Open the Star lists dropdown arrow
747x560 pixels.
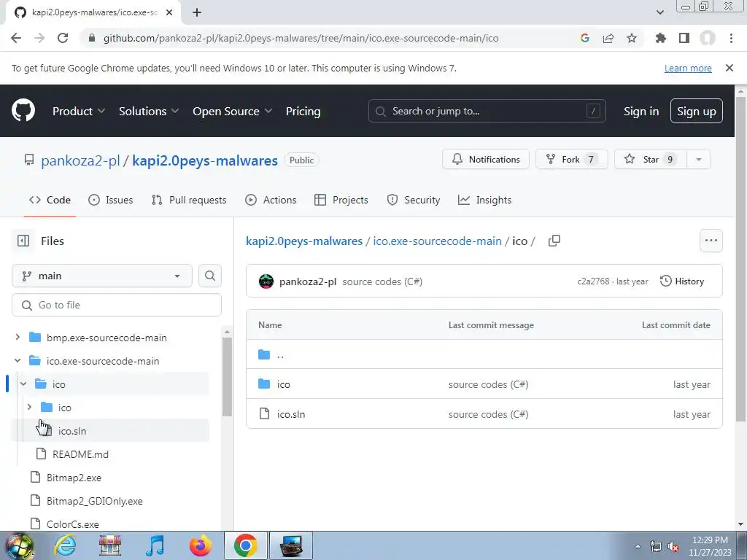[699, 159]
